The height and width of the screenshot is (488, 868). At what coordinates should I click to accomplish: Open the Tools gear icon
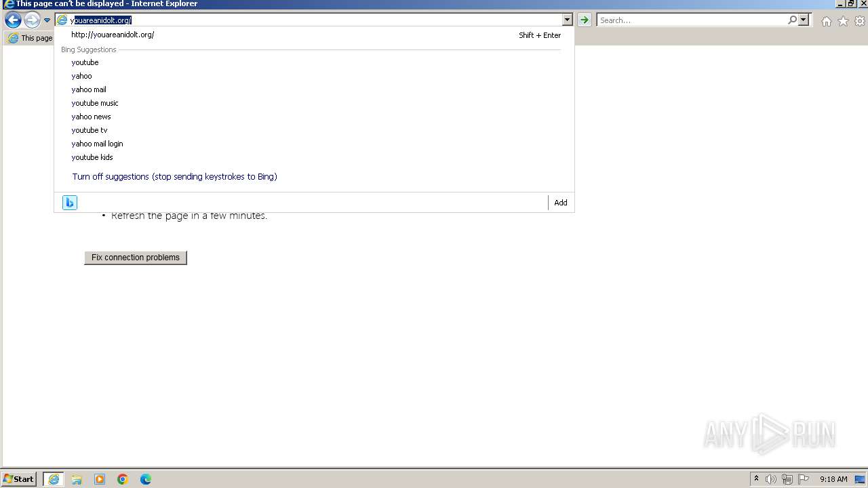(860, 21)
